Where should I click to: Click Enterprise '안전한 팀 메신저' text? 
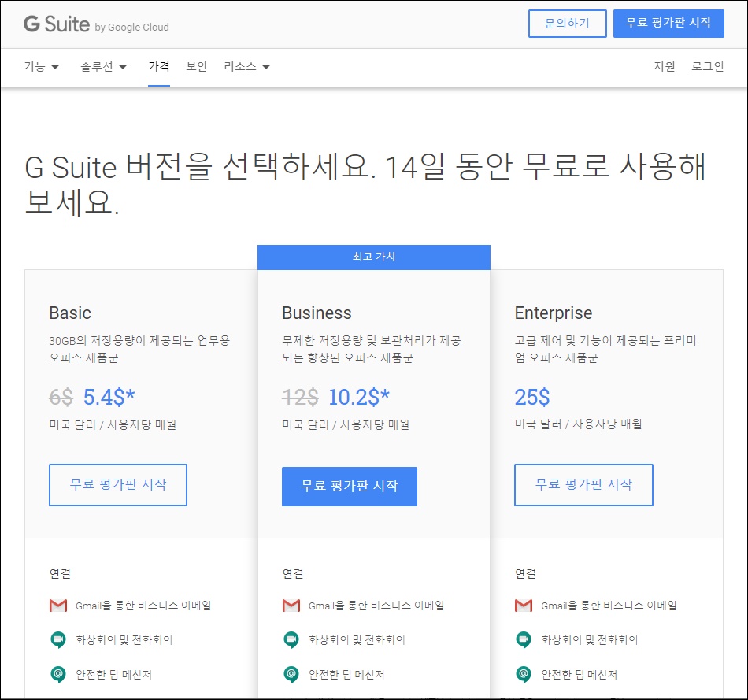tap(580, 675)
